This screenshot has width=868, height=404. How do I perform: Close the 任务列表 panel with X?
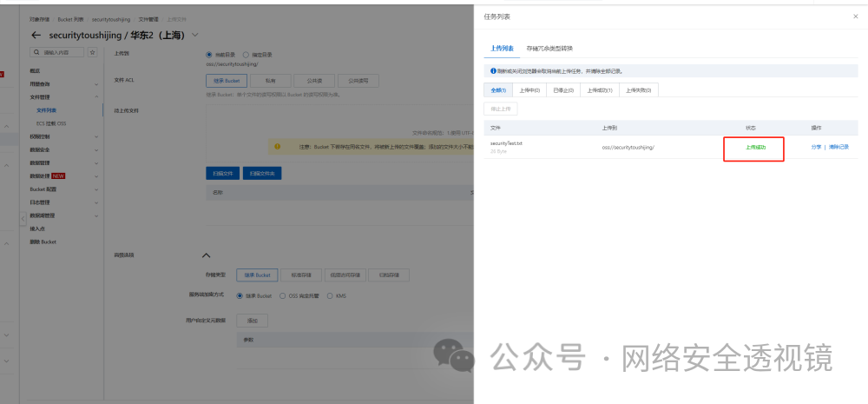pos(855,17)
